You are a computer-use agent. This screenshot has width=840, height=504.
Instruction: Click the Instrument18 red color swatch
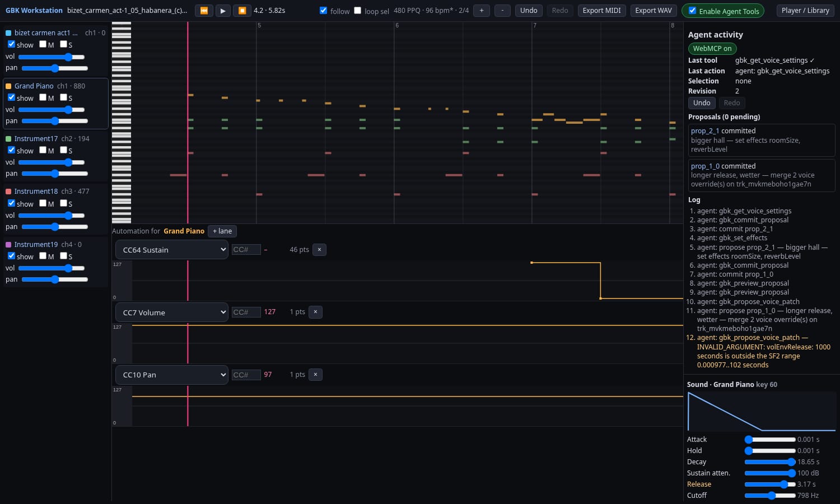8,192
